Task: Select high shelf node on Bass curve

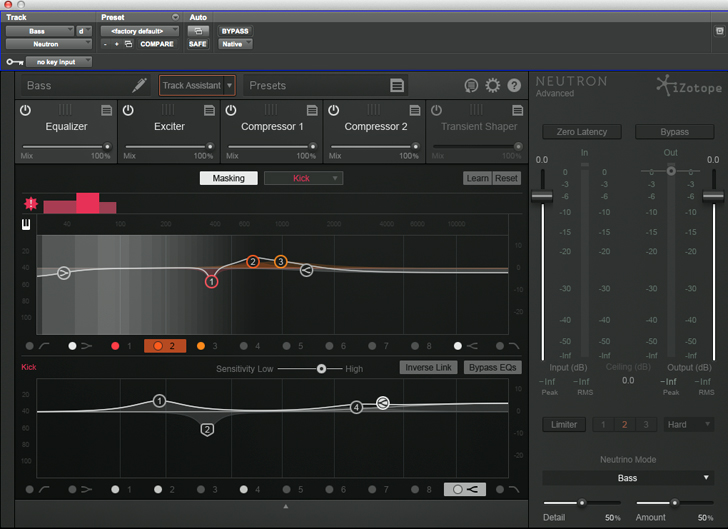Action: (306, 270)
